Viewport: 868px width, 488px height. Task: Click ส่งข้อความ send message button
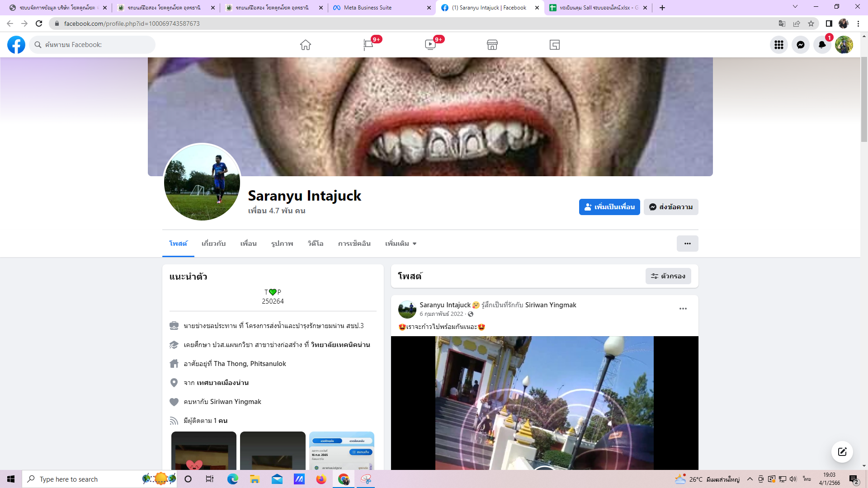coord(671,207)
